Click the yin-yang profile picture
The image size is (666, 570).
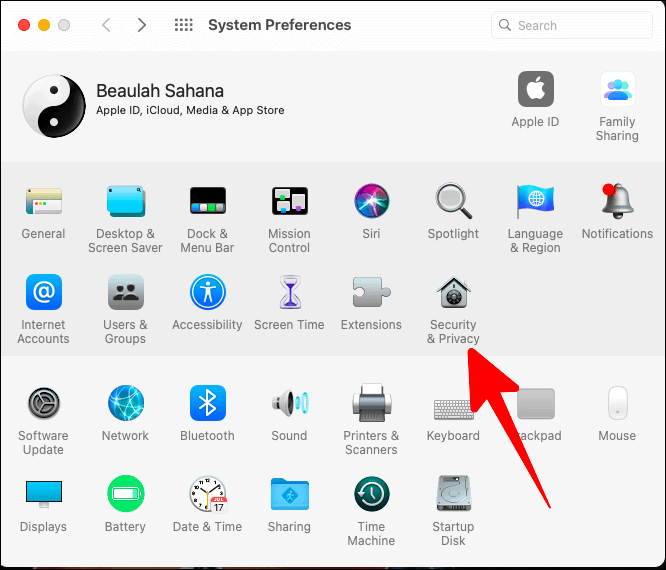pos(54,106)
